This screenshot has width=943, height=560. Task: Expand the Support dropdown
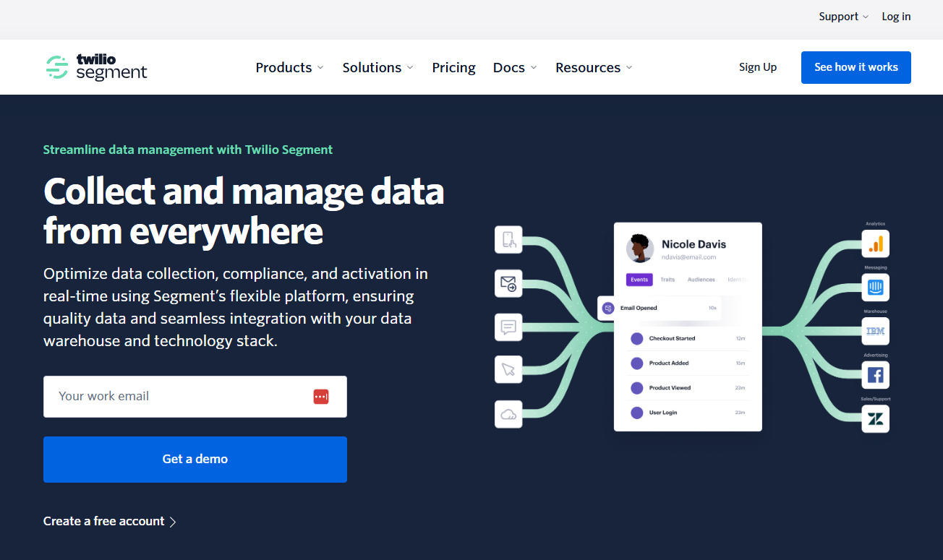(843, 17)
